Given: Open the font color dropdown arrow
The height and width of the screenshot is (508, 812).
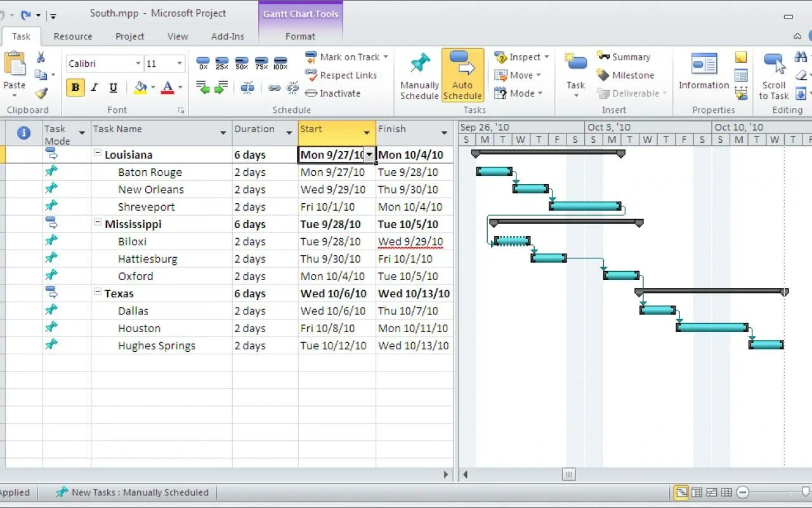Looking at the screenshot, I should point(180,88).
